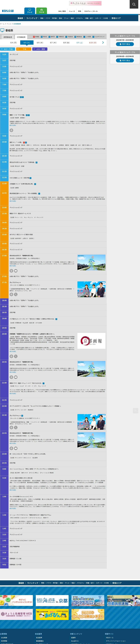Open the website globe icon under 俺旅 9:00 program
Viewport: 140px width, 644px height.
[11, 130]
